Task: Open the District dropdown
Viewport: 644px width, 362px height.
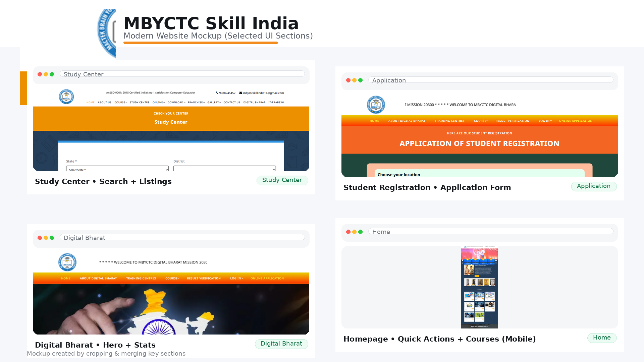Action: pos(224,169)
